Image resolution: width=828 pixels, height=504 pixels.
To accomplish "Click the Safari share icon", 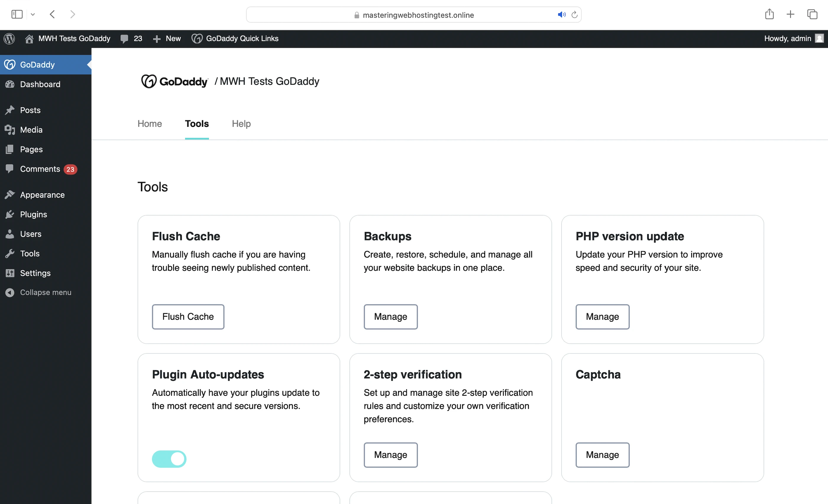I will (x=769, y=14).
